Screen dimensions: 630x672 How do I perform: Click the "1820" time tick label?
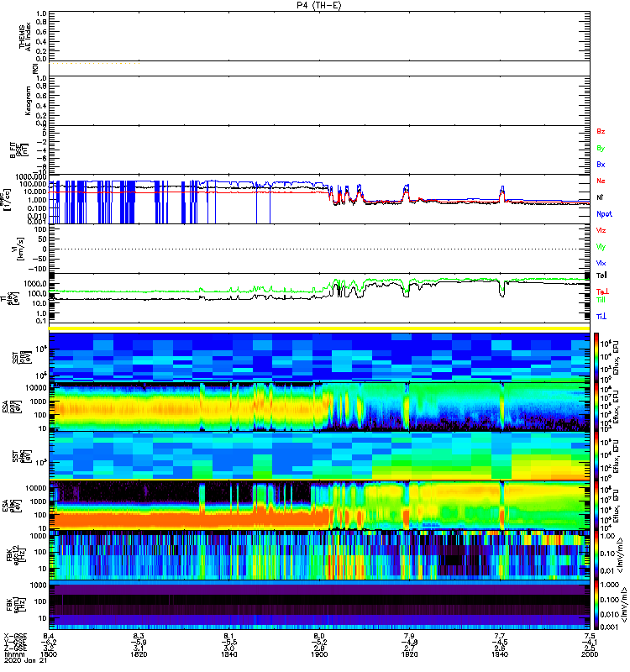pyautogui.click(x=139, y=654)
